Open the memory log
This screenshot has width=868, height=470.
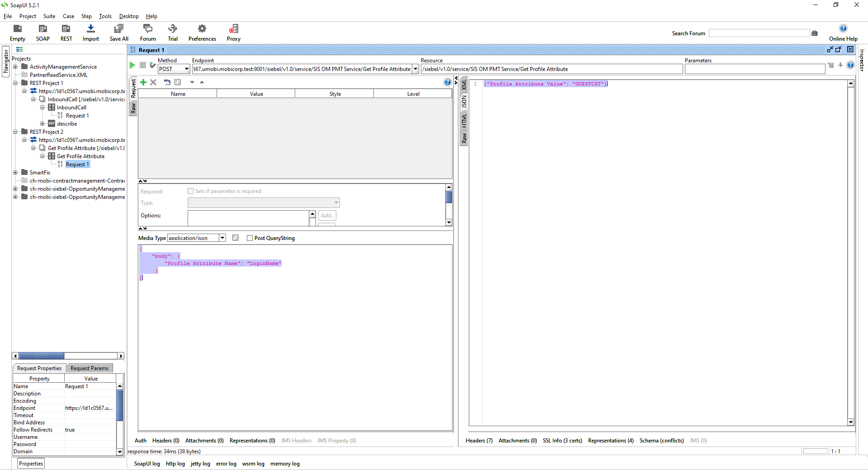285,464
